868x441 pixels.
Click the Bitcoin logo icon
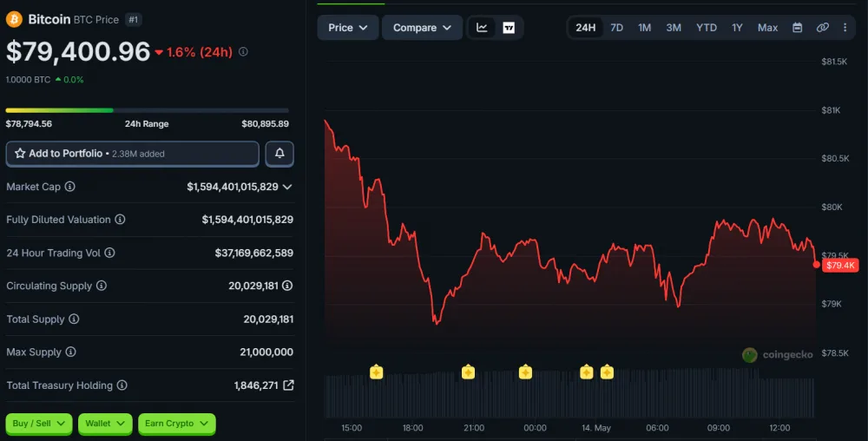pos(14,19)
